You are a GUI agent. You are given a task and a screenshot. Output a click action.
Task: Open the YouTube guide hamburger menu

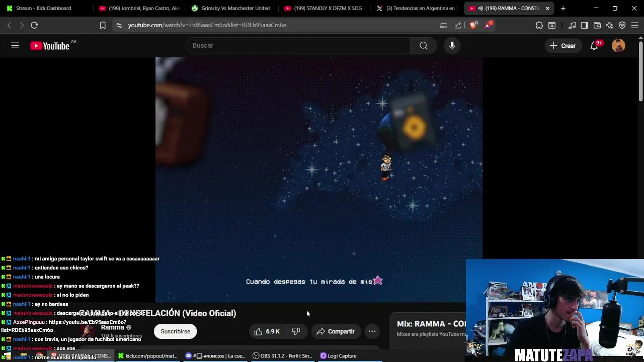pos(15,45)
